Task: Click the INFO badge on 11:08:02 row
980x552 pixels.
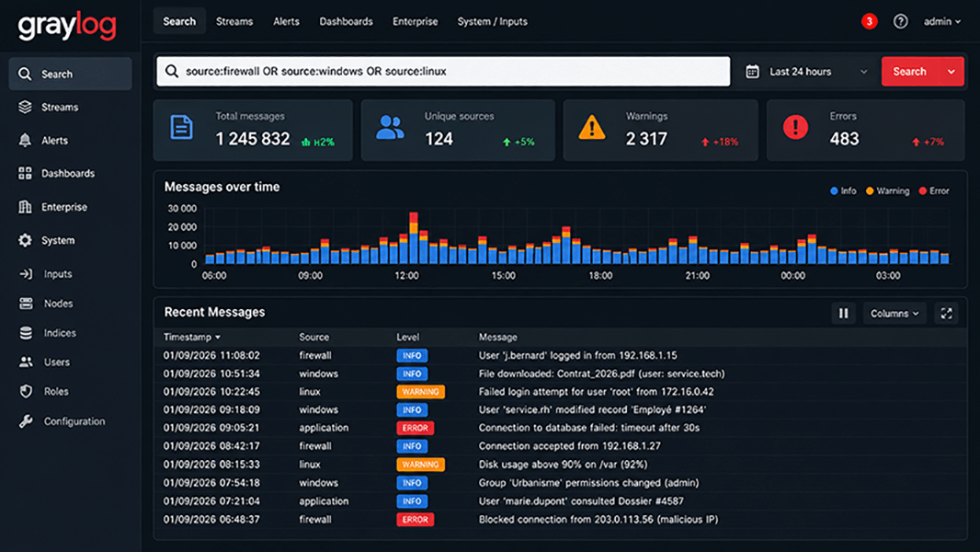Action: [412, 356]
